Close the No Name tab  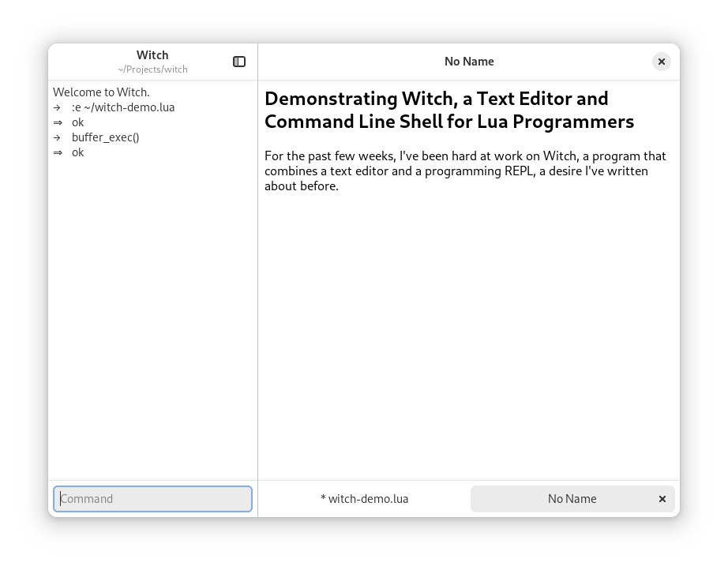click(x=662, y=499)
